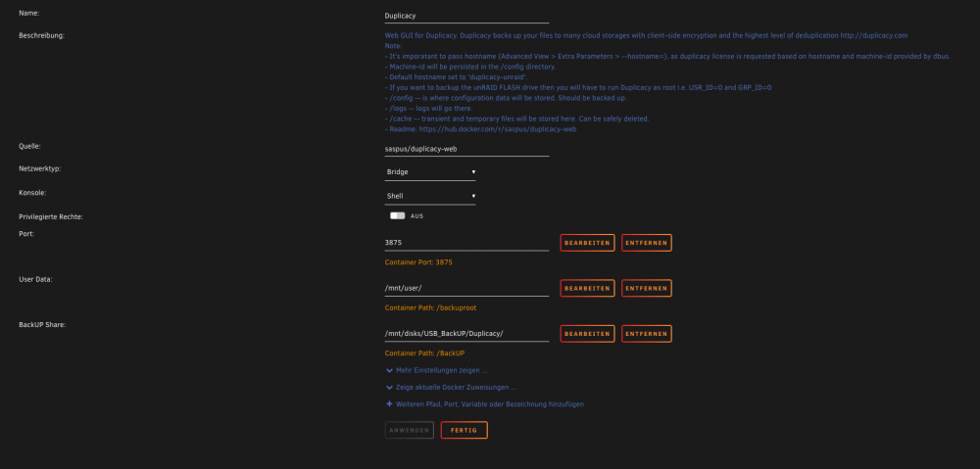Image resolution: width=980 pixels, height=469 pixels.
Task: Click the text Container Port: 3875
Action: tap(418, 262)
